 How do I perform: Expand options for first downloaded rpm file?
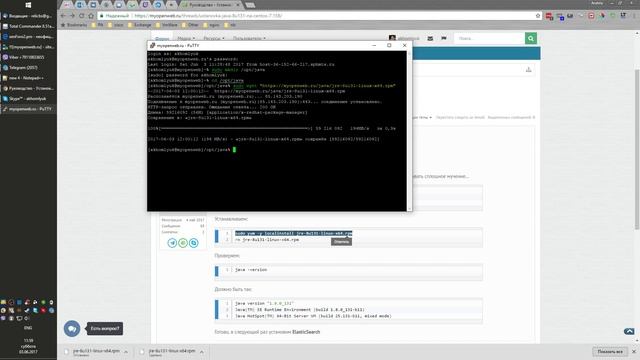(x=126, y=352)
